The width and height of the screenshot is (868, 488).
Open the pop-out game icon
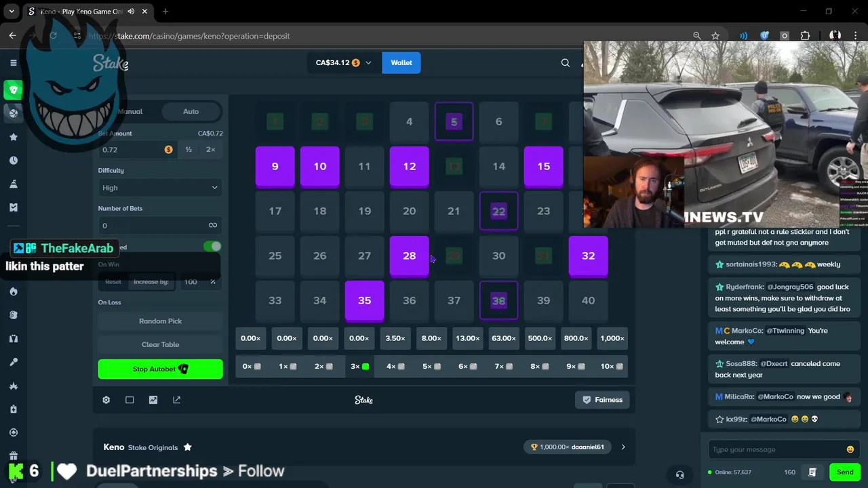tap(177, 400)
